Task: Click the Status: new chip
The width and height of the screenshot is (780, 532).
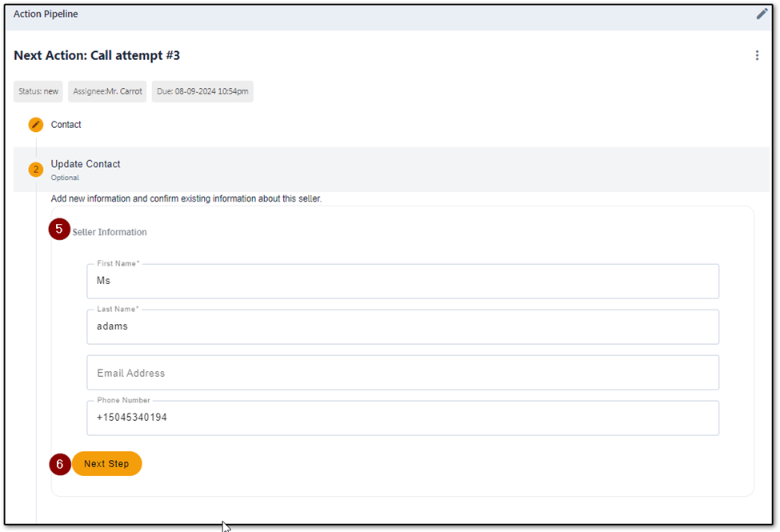Action: point(38,91)
